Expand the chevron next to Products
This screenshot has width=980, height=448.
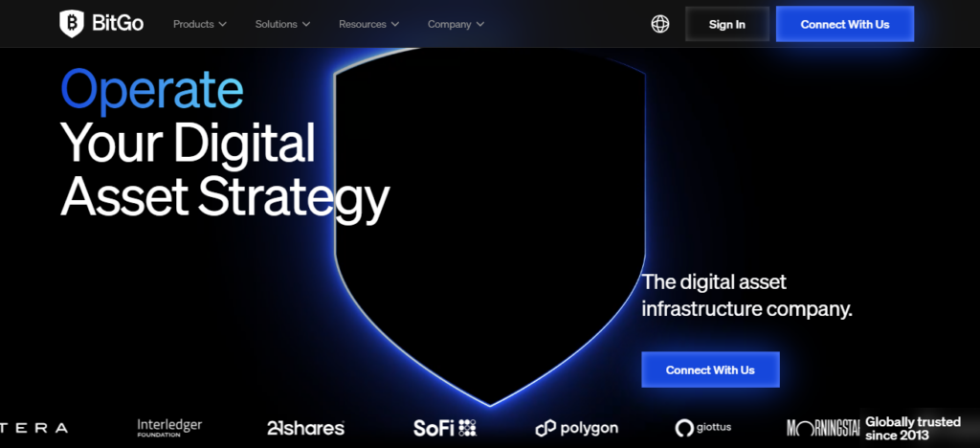222,24
